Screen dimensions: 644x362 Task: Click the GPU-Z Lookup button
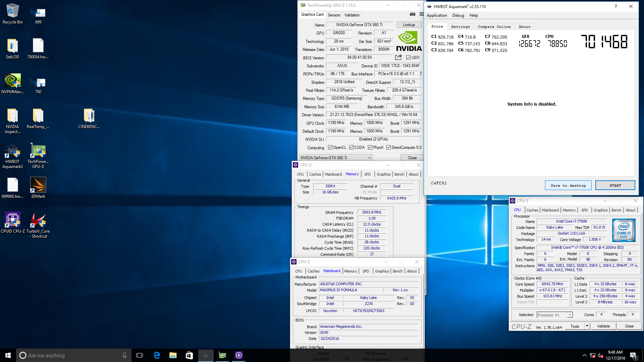[x=409, y=25]
